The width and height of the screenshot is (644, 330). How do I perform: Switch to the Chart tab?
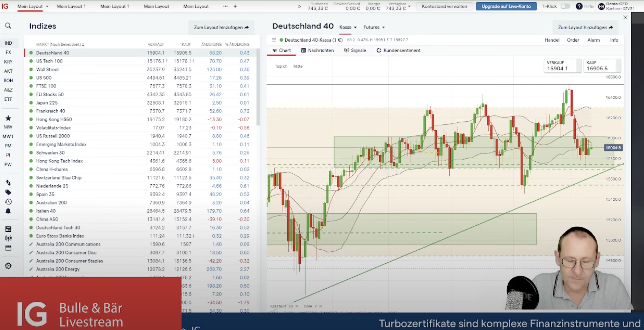281,50
